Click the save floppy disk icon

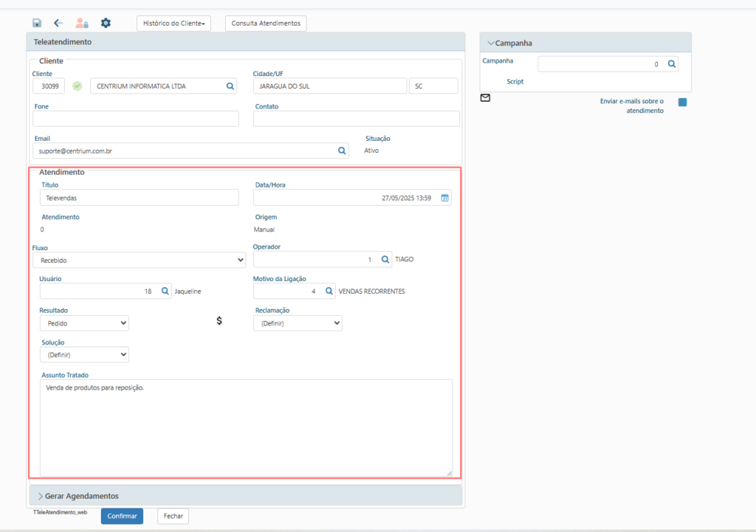click(37, 23)
